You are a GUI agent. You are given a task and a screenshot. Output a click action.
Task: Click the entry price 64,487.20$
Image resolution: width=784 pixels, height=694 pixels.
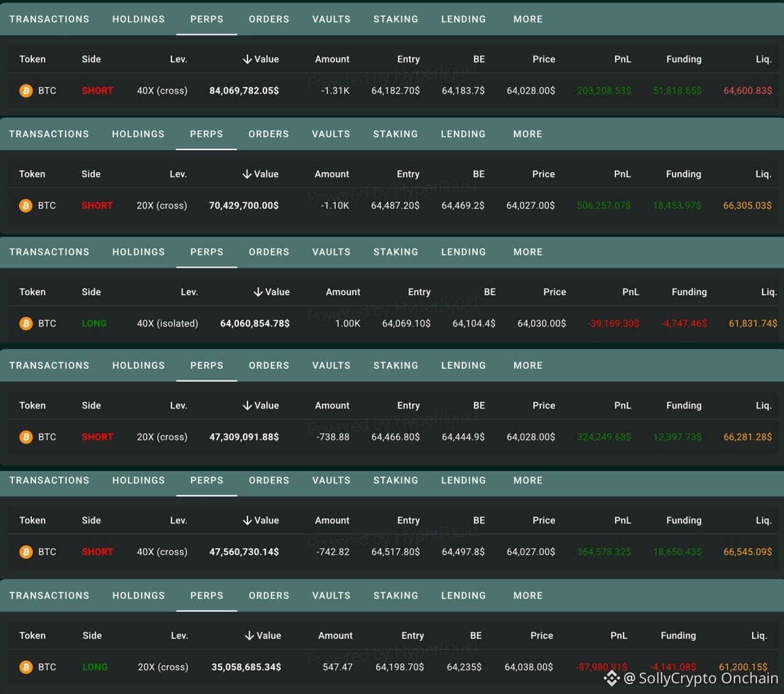point(395,206)
